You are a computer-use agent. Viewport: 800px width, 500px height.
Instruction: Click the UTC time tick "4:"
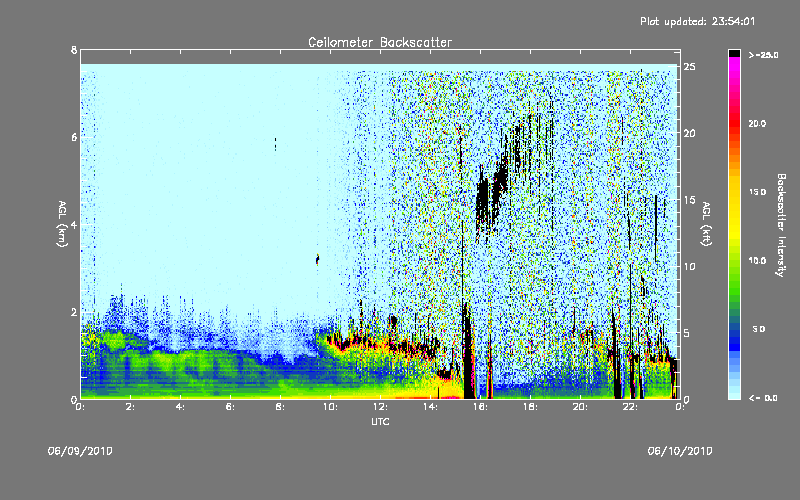point(180,407)
